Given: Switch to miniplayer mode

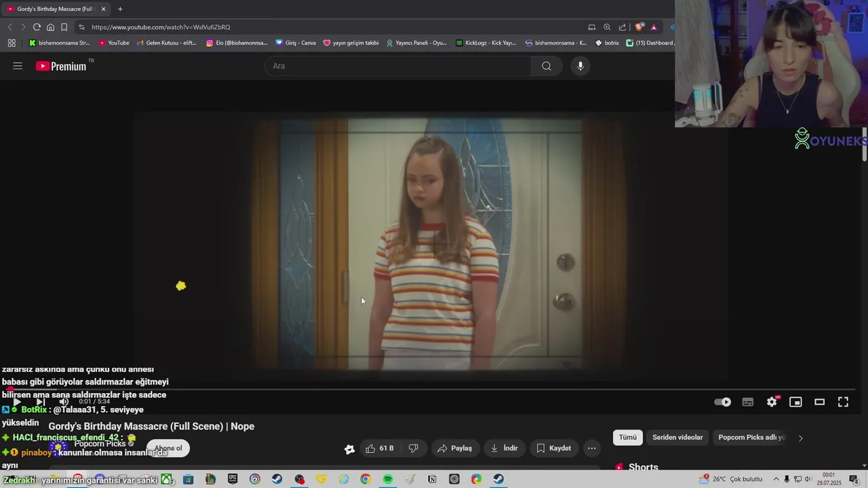Looking at the screenshot, I should [x=795, y=402].
